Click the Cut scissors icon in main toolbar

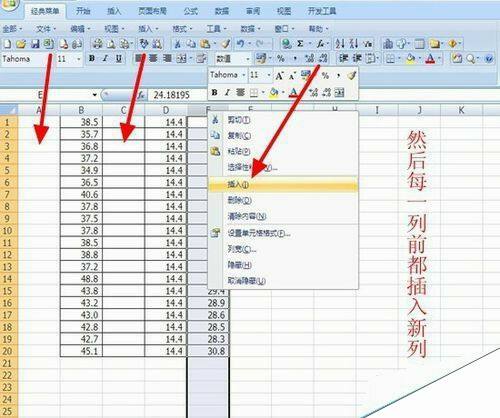coord(178,44)
